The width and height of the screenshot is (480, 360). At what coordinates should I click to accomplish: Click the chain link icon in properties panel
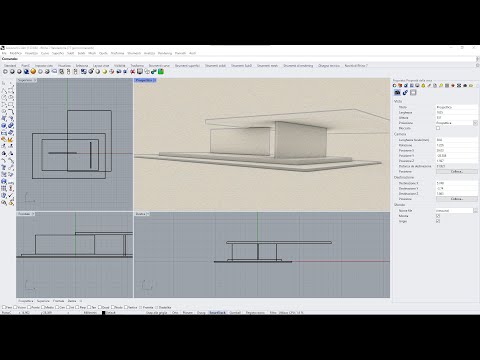(405, 93)
